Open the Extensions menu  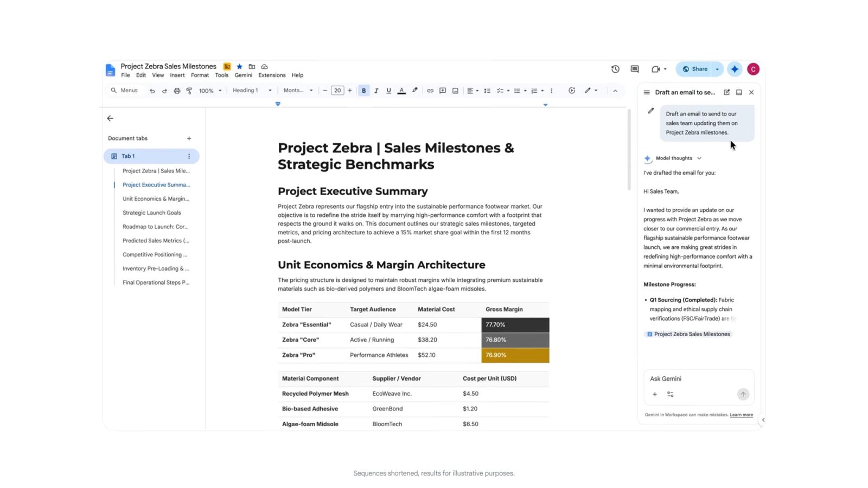272,75
